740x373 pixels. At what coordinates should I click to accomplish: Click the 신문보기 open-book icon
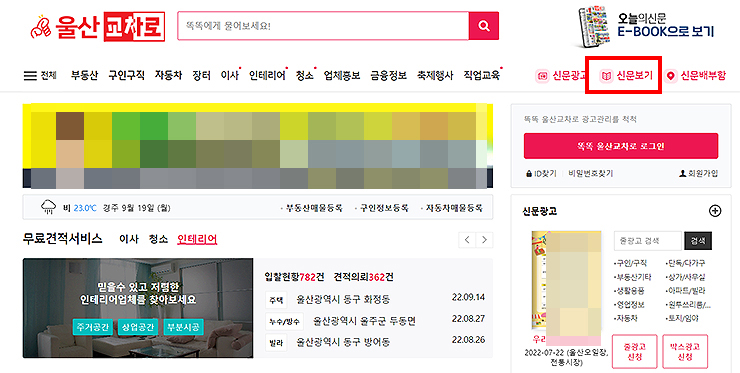click(606, 76)
